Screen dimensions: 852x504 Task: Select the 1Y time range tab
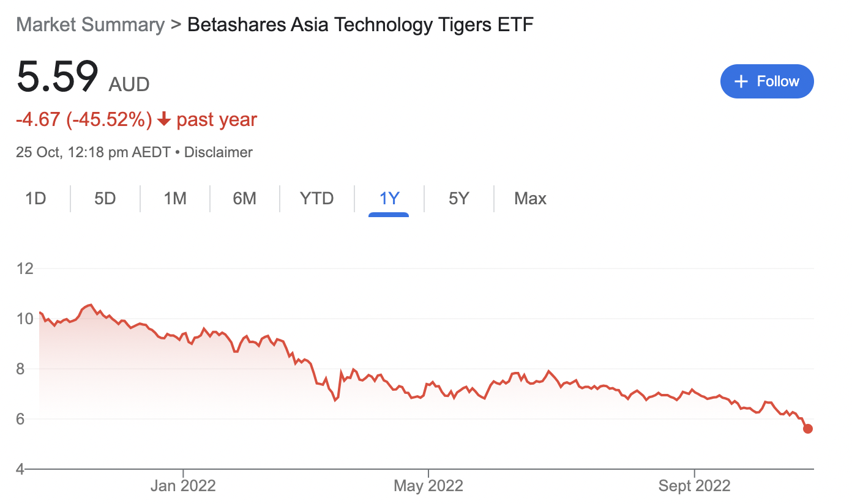click(x=389, y=199)
